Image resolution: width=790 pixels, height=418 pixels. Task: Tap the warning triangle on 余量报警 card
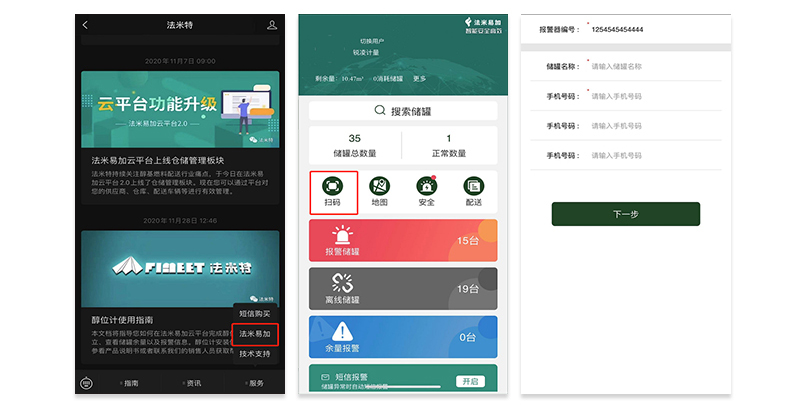point(342,331)
